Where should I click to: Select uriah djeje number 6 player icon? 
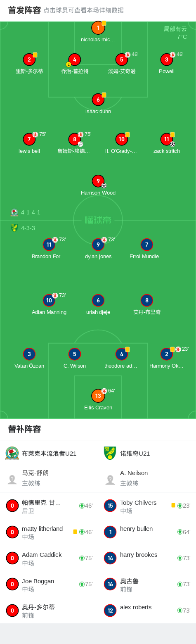coord(98,300)
